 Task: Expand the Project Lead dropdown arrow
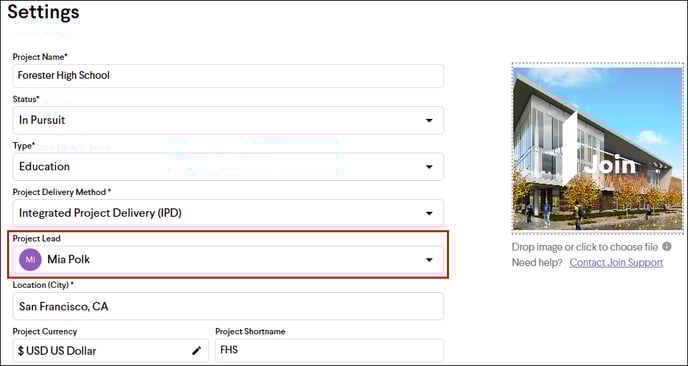(429, 260)
